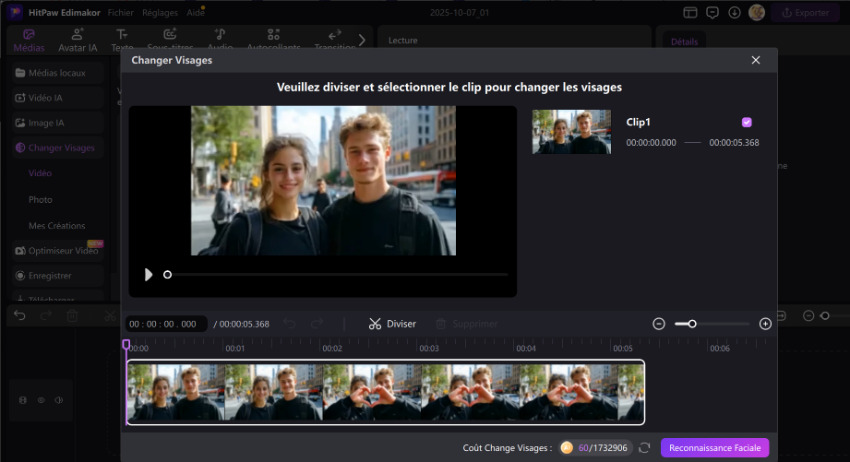Expand more tabs with right chevron
The image size is (850, 462).
[361, 40]
